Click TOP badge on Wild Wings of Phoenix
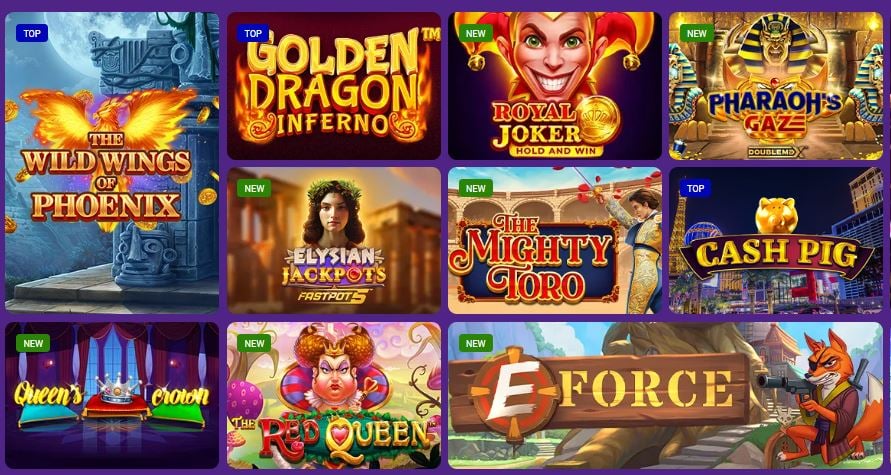The image size is (891, 475). 32,34
